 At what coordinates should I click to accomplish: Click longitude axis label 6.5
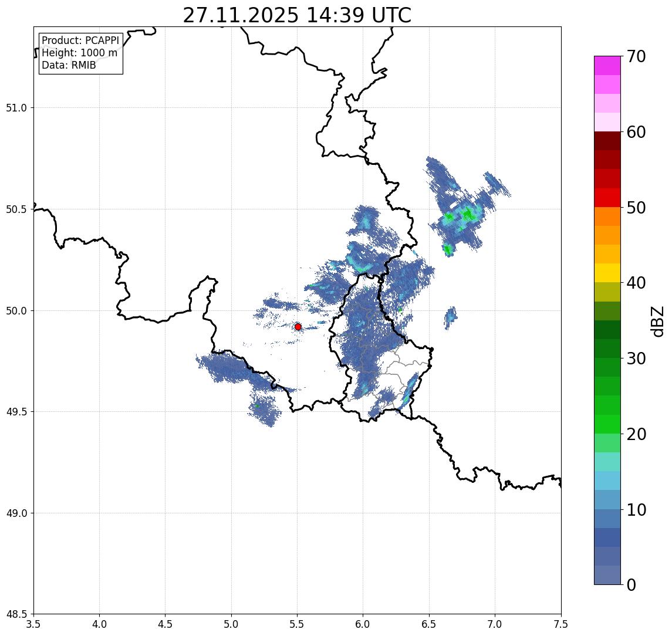point(429,624)
